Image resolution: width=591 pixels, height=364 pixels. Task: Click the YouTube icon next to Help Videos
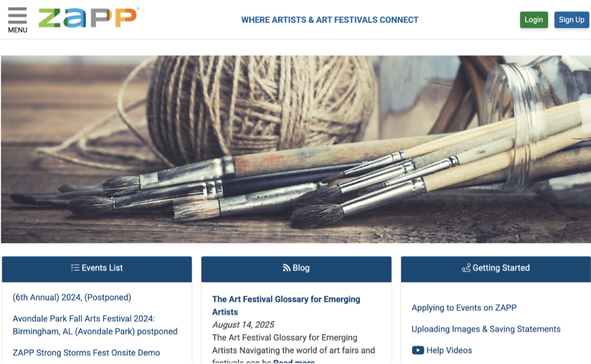418,350
